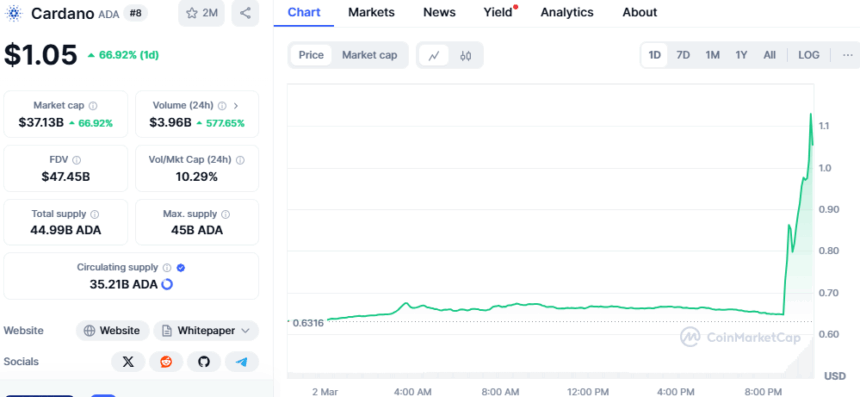Screen dimensions: 860x397
Task: Show Price on the chart
Action: click(x=311, y=55)
